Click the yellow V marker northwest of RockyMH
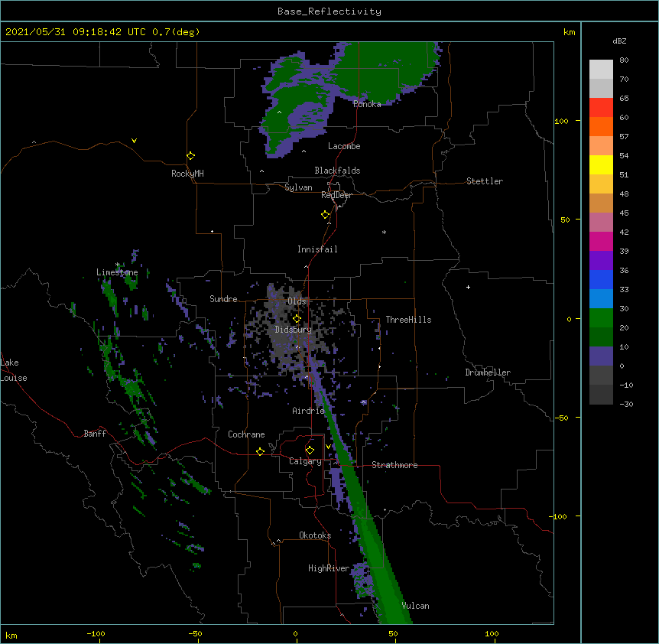Image resolution: width=659 pixels, height=644 pixels. point(134,141)
